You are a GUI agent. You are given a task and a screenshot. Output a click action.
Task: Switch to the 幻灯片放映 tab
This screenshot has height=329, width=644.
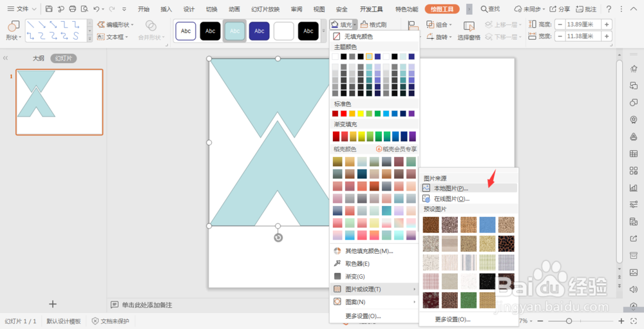[x=265, y=9]
